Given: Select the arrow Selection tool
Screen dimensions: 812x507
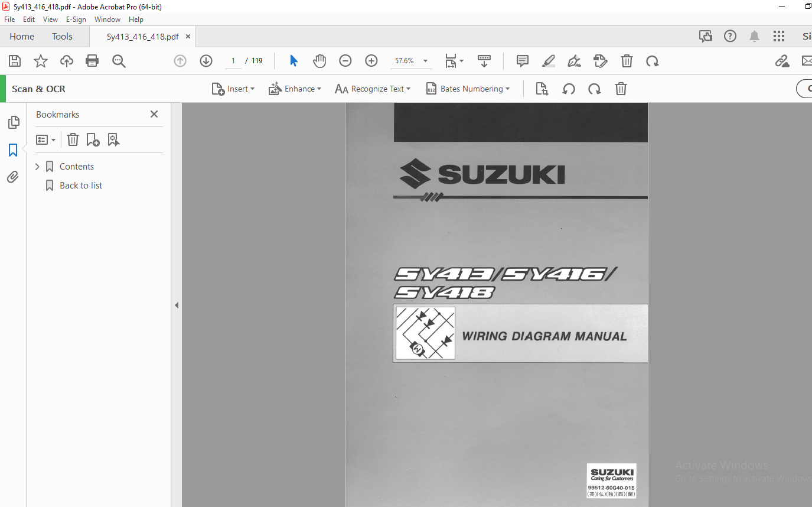Looking at the screenshot, I should (x=294, y=61).
